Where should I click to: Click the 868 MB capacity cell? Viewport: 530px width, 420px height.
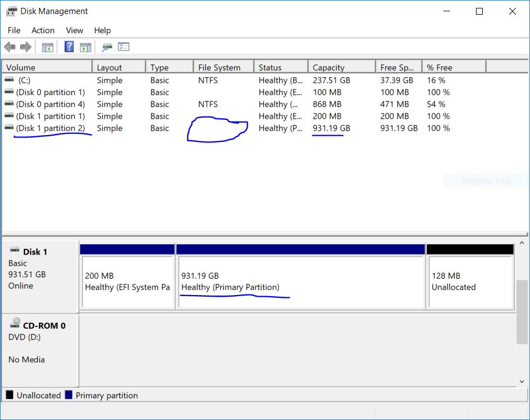tap(327, 104)
